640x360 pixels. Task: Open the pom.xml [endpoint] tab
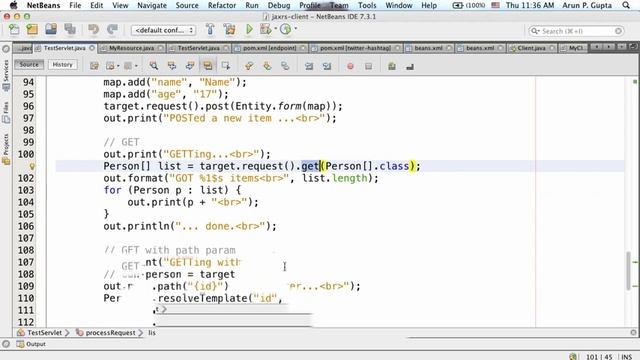tap(269, 48)
